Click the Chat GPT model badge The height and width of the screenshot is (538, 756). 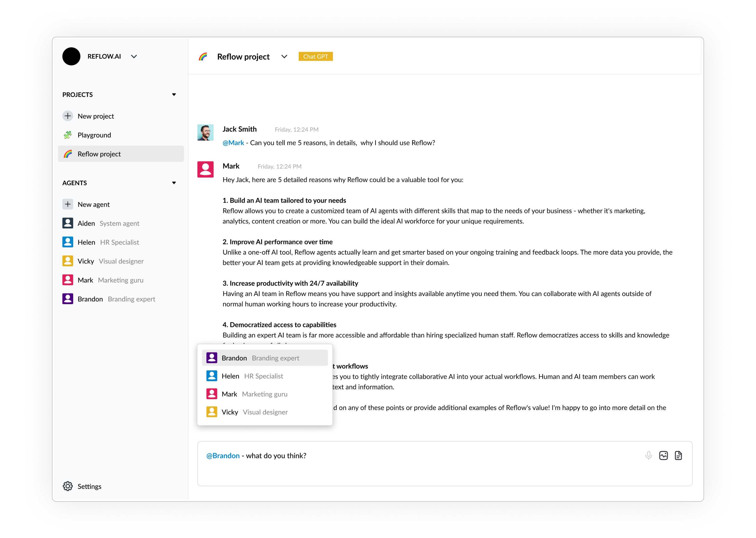(316, 57)
